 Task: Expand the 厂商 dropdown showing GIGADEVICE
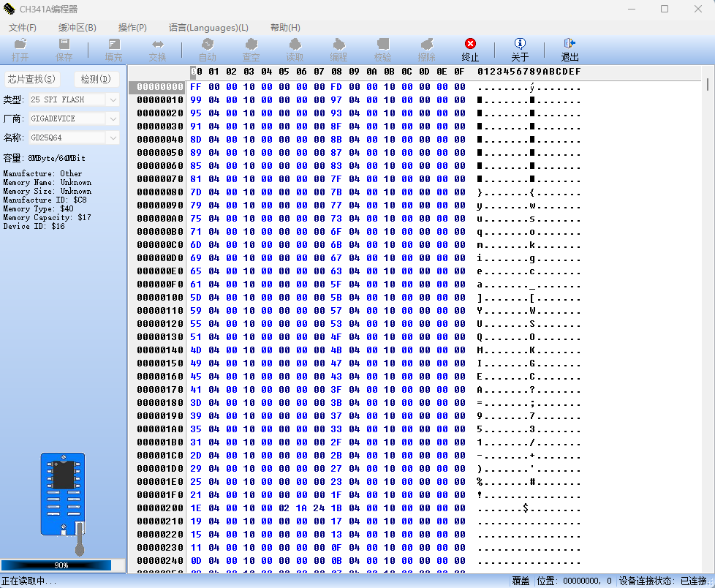(x=113, y=118)
